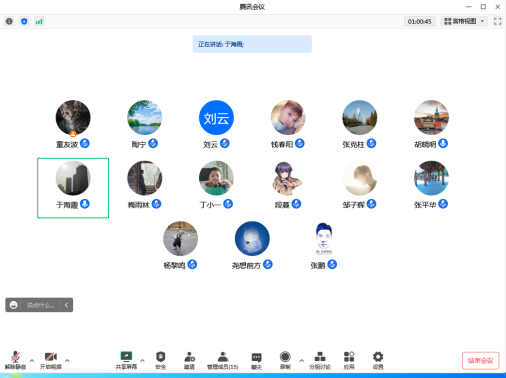Toggle mic icon beside 刘云
The image size is (506, 378).
(225, 144)
